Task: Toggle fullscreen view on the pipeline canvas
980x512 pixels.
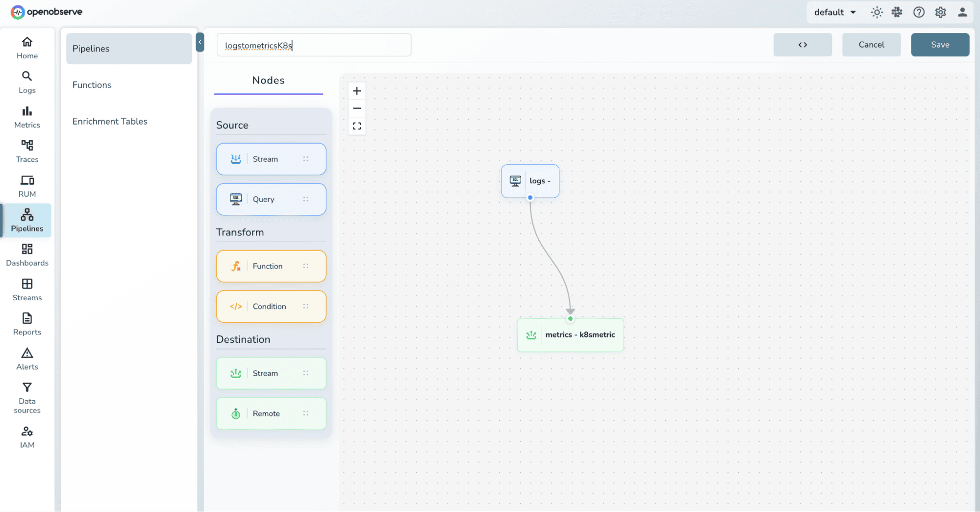Action: click(x=357, y=126)
